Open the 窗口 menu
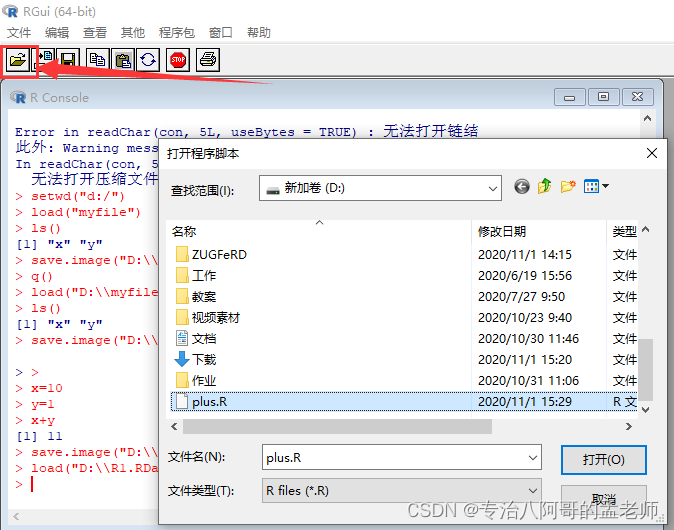The image size is (674, 530). (x=221, y=33)
